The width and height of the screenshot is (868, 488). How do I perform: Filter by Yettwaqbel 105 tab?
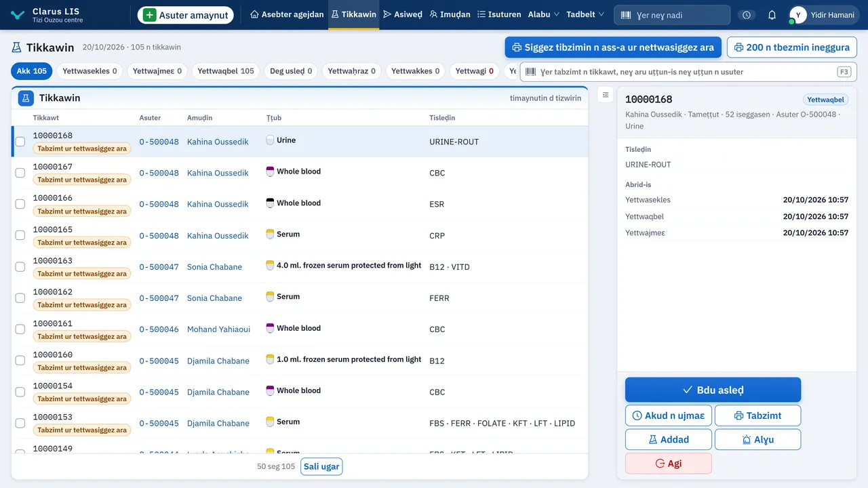[226, 71]
